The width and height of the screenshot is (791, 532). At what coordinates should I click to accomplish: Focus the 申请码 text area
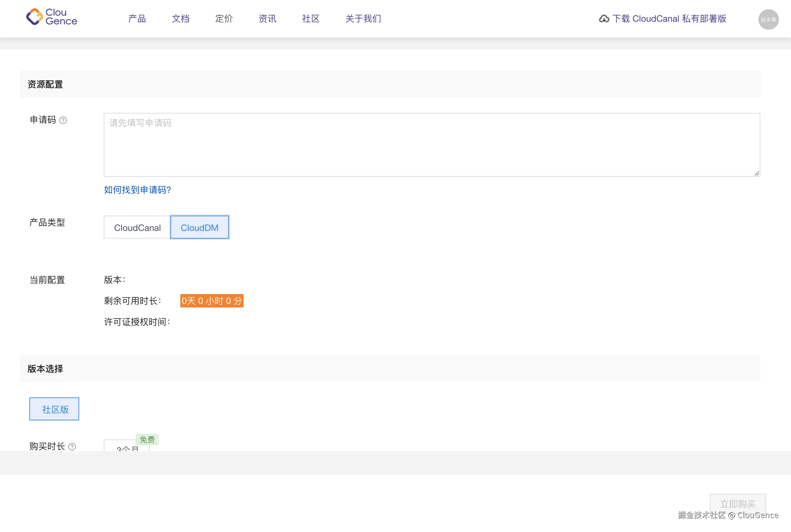432,145
